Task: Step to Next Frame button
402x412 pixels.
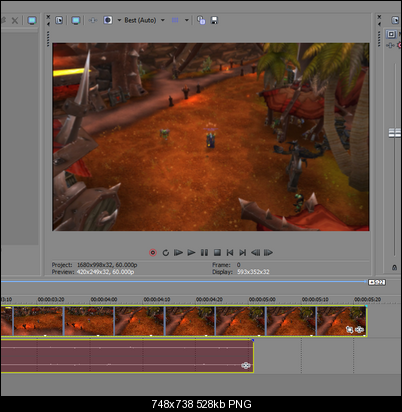Action: pos(268,253)
